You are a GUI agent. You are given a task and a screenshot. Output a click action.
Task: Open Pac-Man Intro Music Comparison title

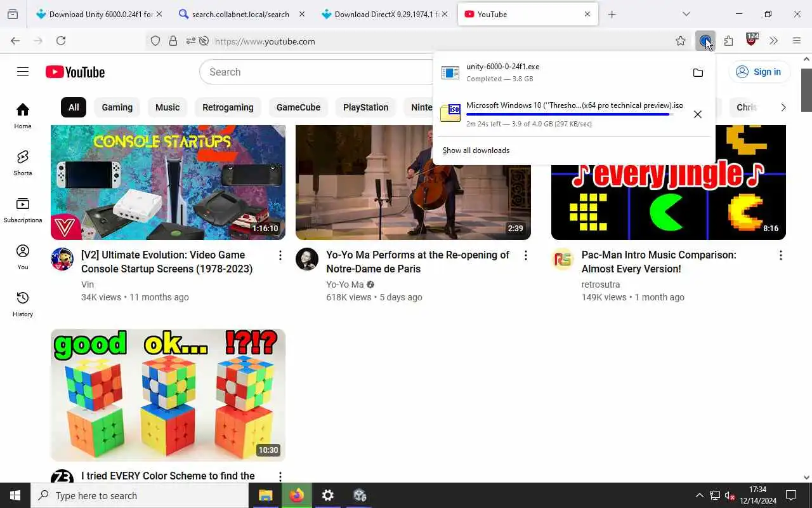coord(658,262)
